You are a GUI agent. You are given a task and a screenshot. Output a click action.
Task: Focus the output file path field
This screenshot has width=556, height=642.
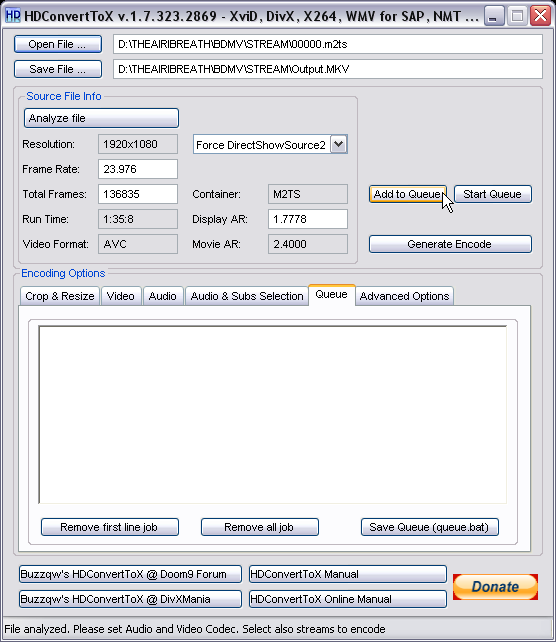[x=328, y=69]
